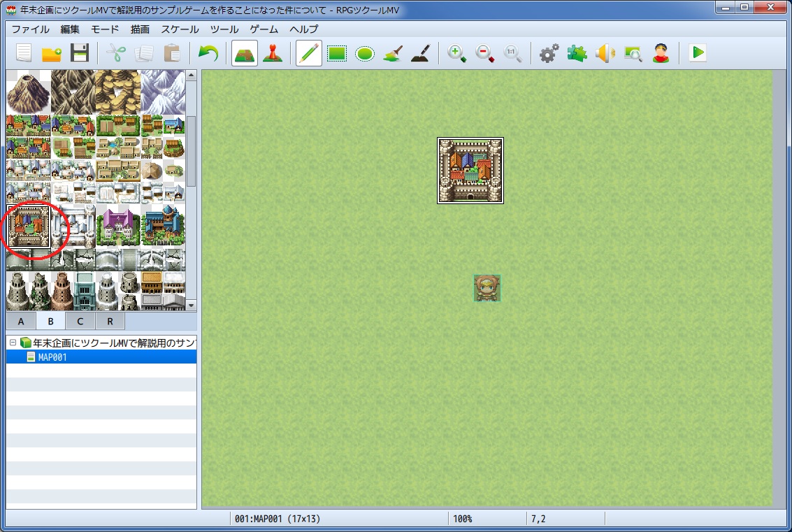Open the Character Generator icon

[x=661, y=54]
